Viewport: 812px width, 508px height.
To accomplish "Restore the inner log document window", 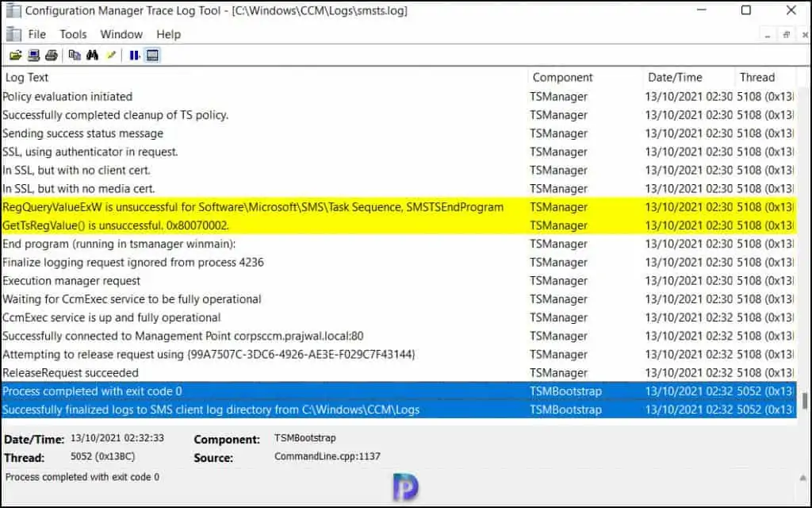I will point(786,35).
